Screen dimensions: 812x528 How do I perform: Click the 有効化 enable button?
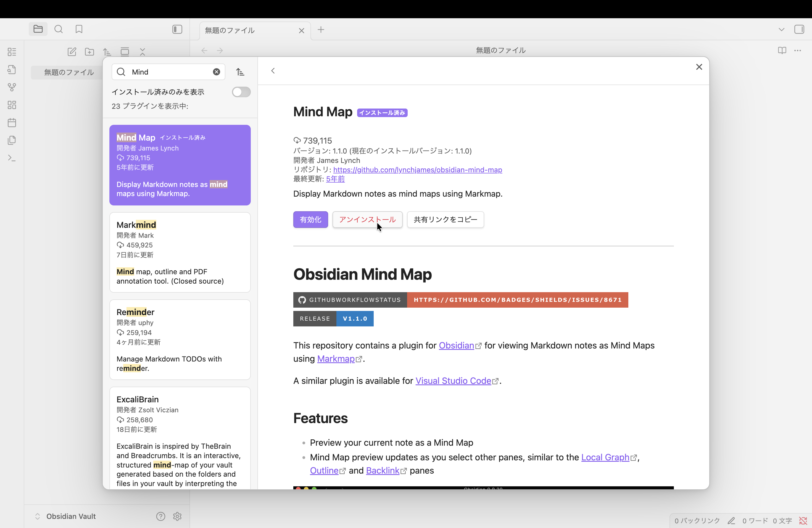[310, 220]
